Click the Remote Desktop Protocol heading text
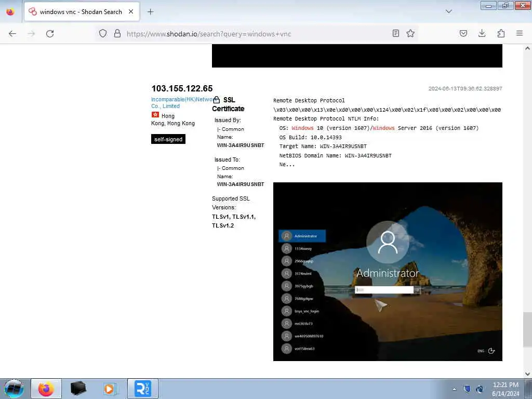The width and height of the screenshot is (532, 399). (x=309, y=100)
